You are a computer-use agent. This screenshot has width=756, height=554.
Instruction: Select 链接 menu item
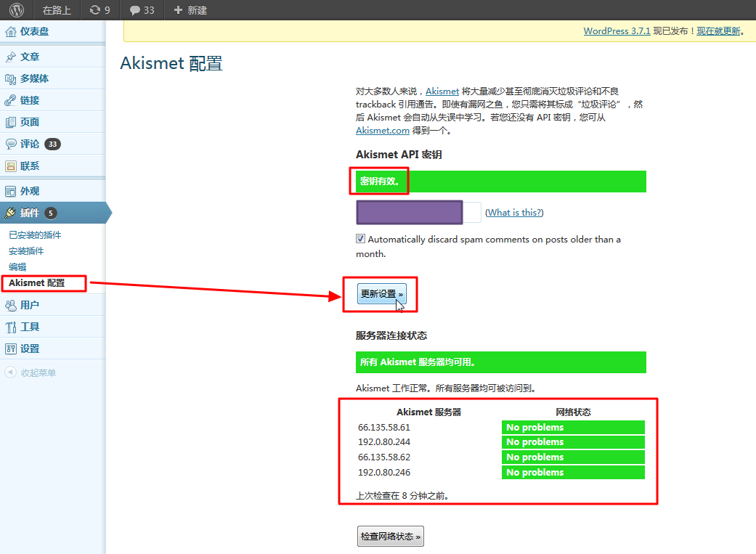point(53,99)
